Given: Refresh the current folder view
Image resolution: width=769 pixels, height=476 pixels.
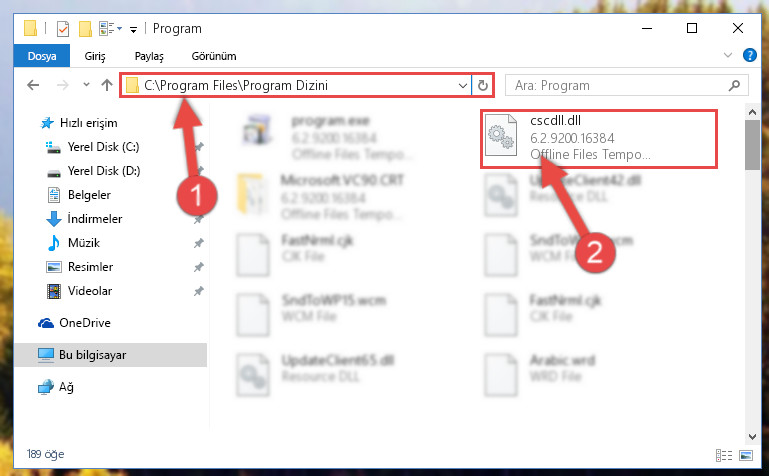Looking at the screenshot, I should click(483, 85).
